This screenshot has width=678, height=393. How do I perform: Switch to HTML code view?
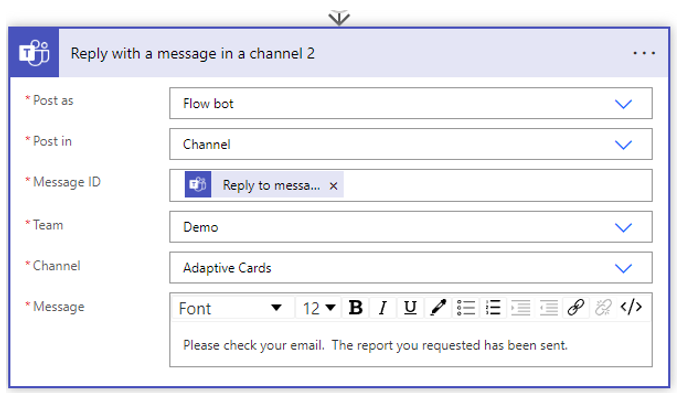tap(631, 308)
